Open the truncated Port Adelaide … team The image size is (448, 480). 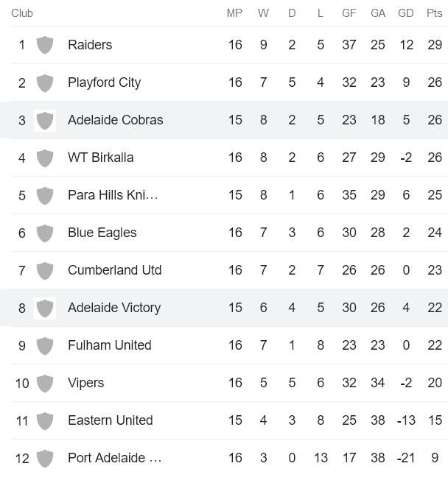click(114, 458)
